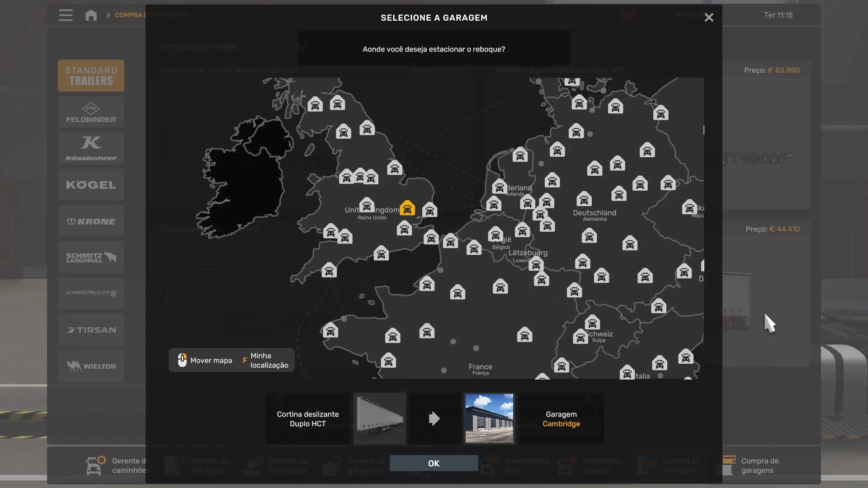Choose garage marker on Lëtzebuerg
Image resolution: width=868 pixels, height=488 pixels.
[x=536, y=264]
